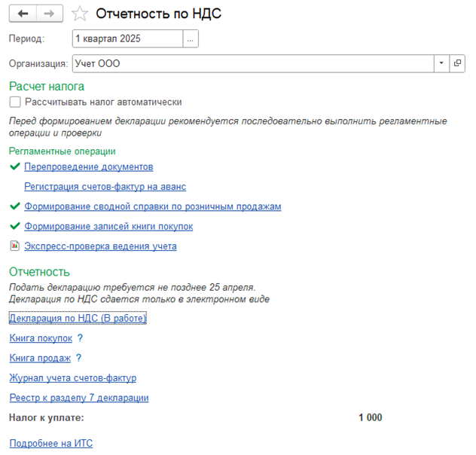
Task: Click the back navigation arrow
Action: 23,14
